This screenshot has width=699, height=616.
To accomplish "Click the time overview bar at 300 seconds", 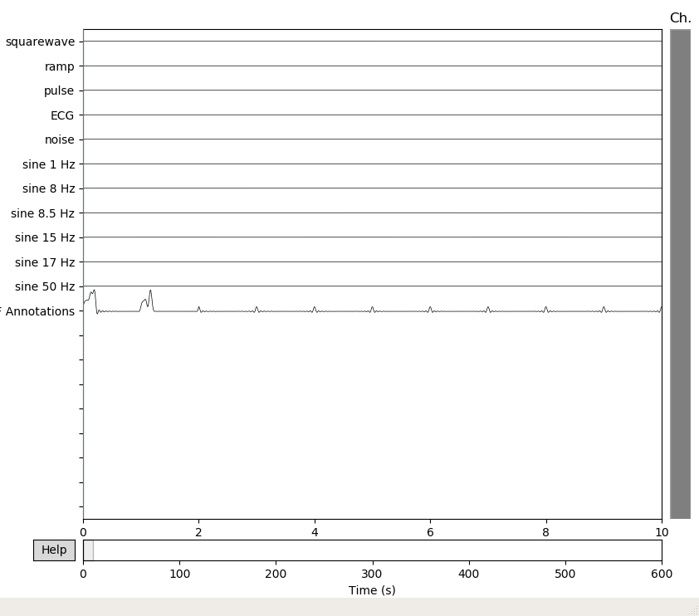I will point(372,550).
